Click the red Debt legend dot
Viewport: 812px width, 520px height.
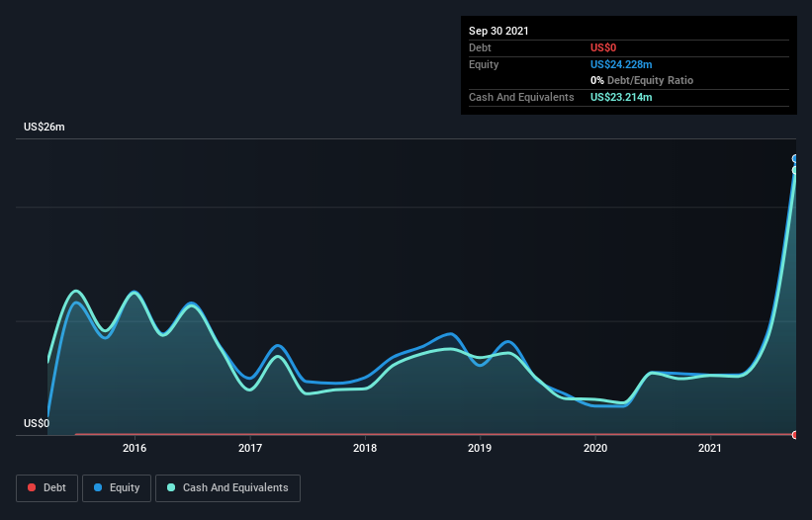32,487
